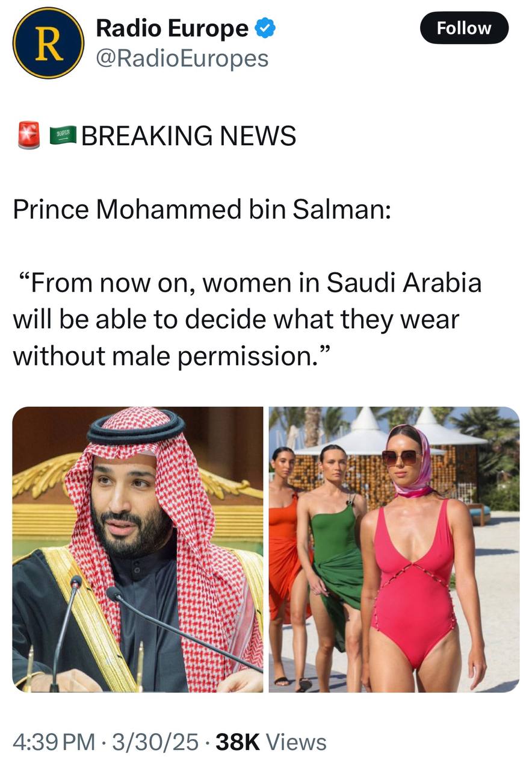Click the Follow button

pyautogui.click(x=464, y=28)
